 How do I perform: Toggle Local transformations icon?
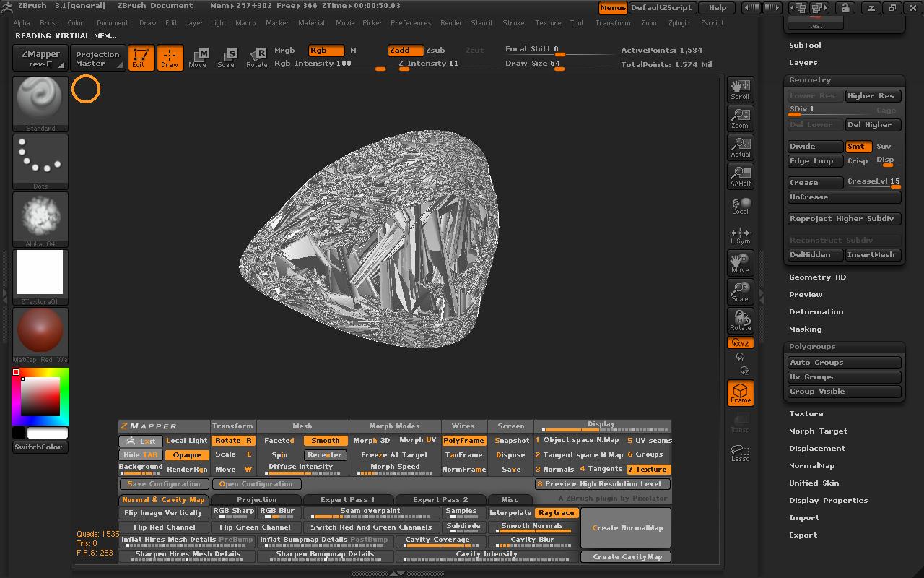tap(740, 206)
